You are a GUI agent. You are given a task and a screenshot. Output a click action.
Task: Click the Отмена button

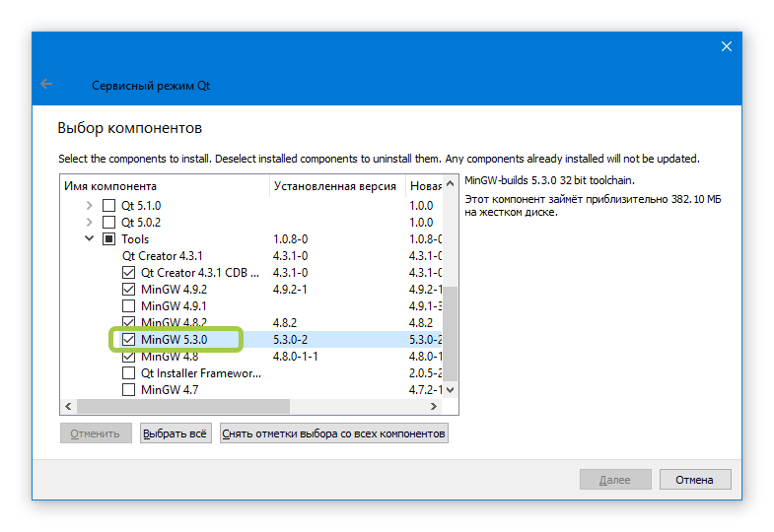tap(694, 479)
